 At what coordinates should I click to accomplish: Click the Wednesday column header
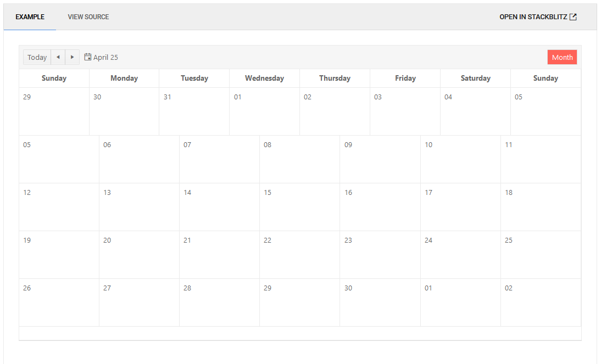(264, 78)
